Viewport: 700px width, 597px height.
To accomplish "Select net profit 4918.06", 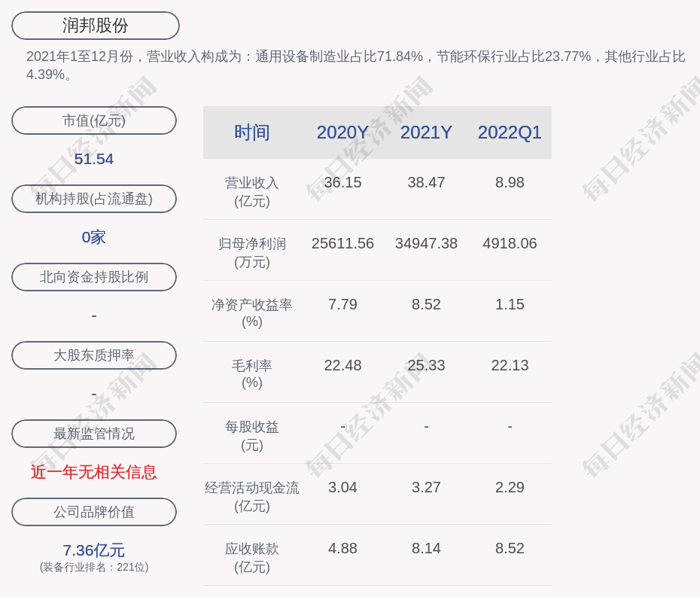I will (x=510, y=243).
